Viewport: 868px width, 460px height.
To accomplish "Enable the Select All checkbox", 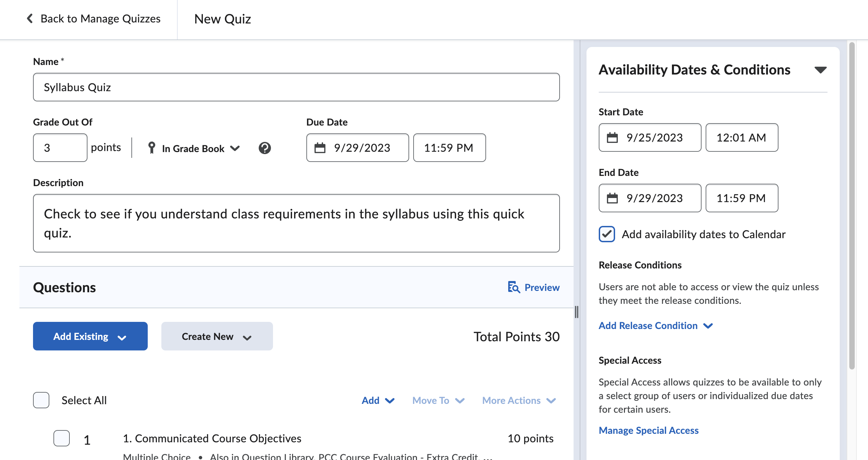I will 41,400.
